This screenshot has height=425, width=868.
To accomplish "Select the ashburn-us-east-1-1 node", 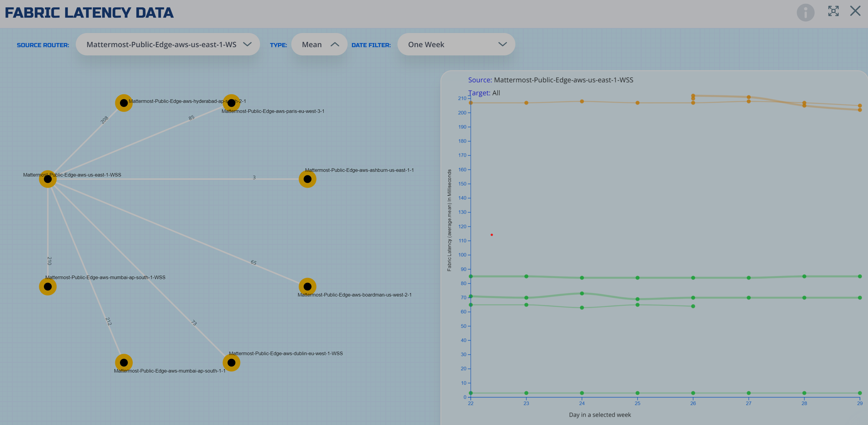I will point(308,179).
